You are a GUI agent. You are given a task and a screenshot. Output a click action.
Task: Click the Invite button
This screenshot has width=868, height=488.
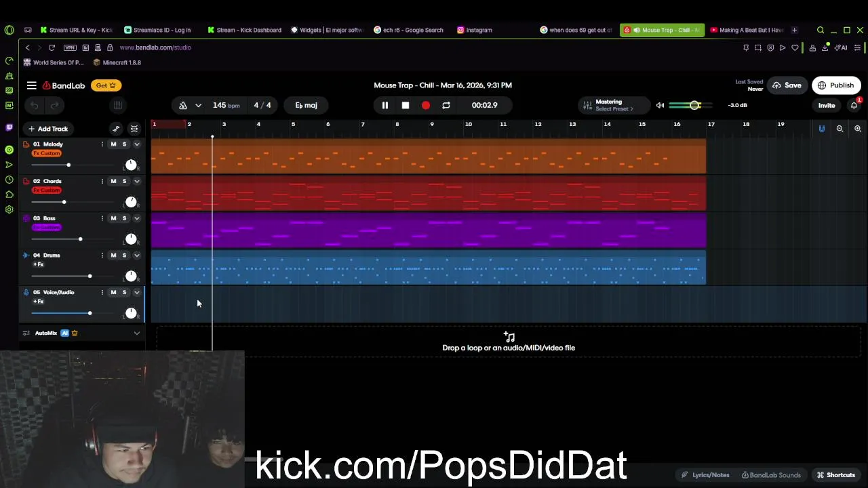(x=827, y=105)
